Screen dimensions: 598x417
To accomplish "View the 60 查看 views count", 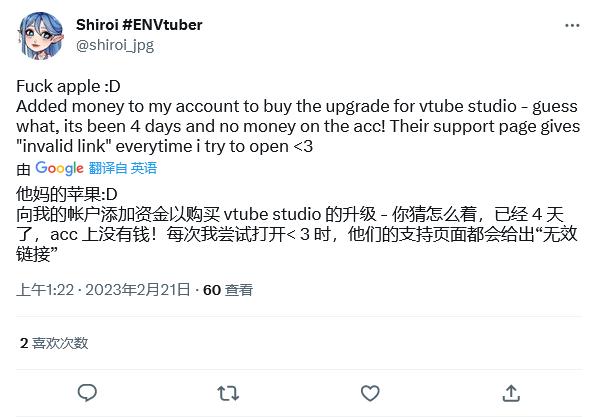I will click(228, 290).
